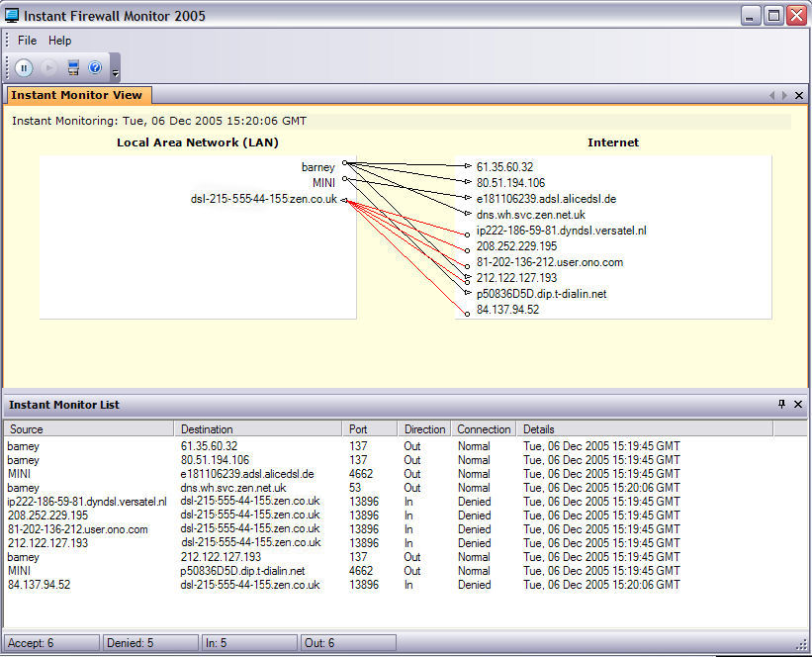
Task: Select the MINI node in the LAN diagram
Action: pos(323,182)
